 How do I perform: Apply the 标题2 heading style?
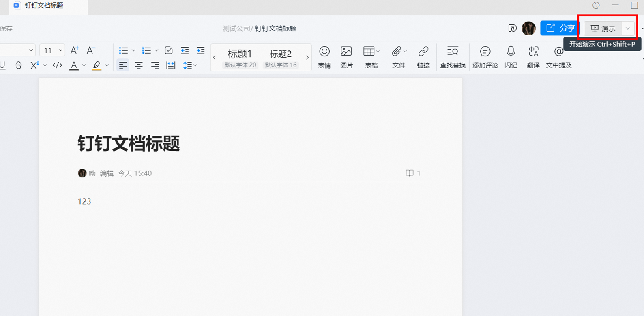point(281,58)
